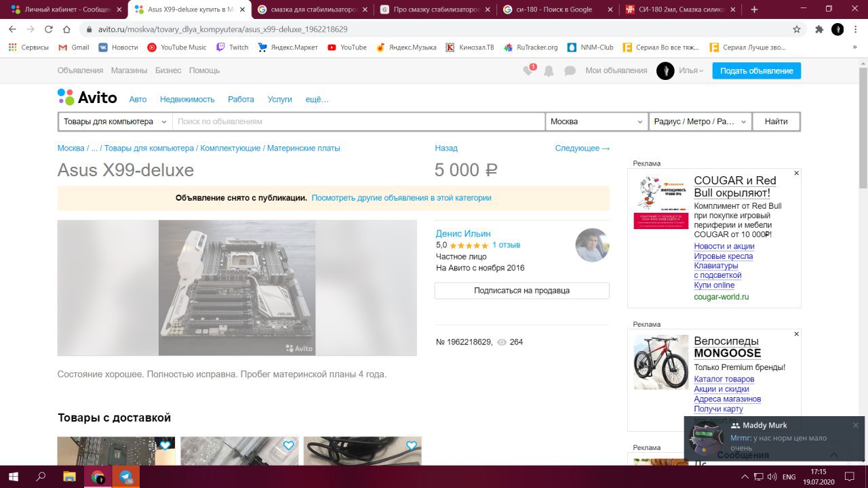Open Радиус / Метро dropdown
Screen dimensions: 868x488
tap(700, 121)
